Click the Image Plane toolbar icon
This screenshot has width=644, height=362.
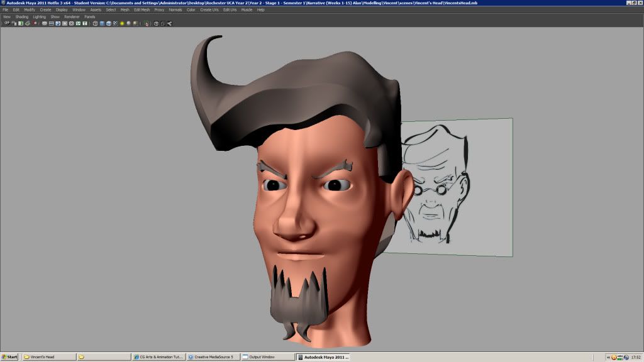click(x=28, y=23)
